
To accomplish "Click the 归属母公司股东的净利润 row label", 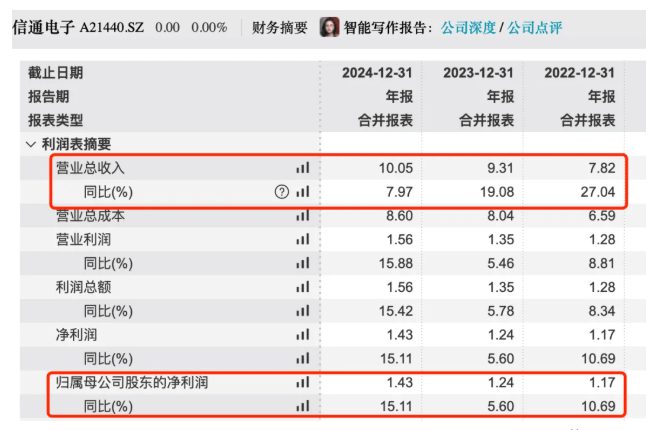I will pyautogui.click(x=132, y=382).
